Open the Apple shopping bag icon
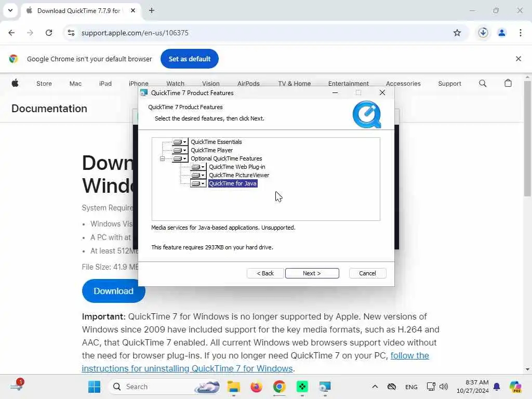 [508, 83]
